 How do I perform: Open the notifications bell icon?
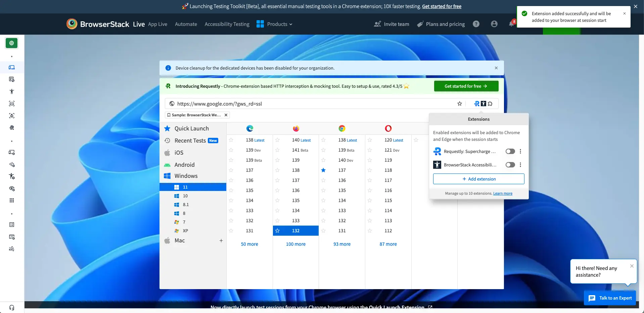[x=511, y=24]
